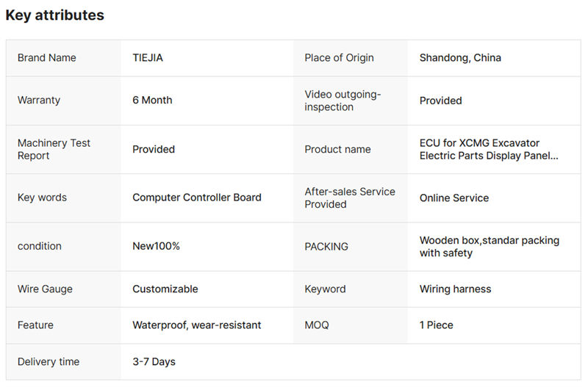This screenshot has height=387, width=588.
Task: Click the 3-7 Days delivery time value
Action: (x=154, y=361)
